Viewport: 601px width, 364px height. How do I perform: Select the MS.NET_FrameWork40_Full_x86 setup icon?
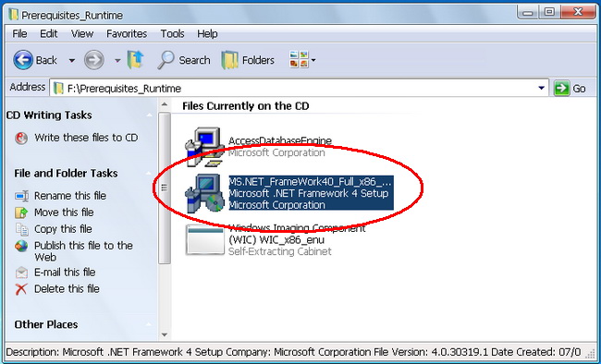[204, 194]
